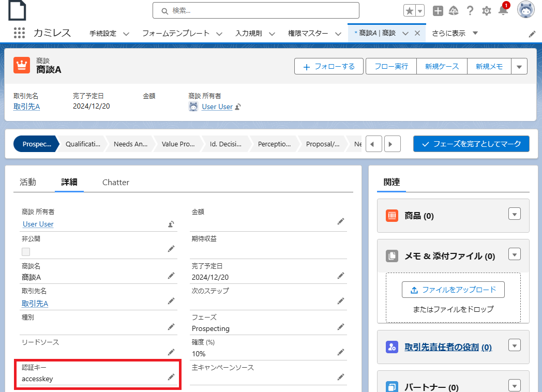Edit the 認証キー field
The height and width of the screenshot is (392, 542).
coord(171,377)
